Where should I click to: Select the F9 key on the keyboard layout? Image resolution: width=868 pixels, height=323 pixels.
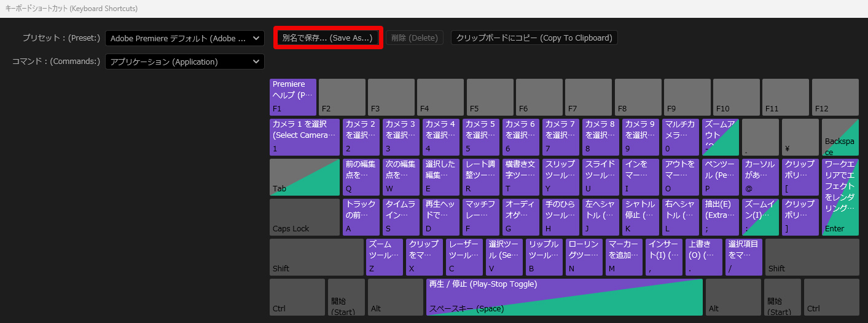687,97
